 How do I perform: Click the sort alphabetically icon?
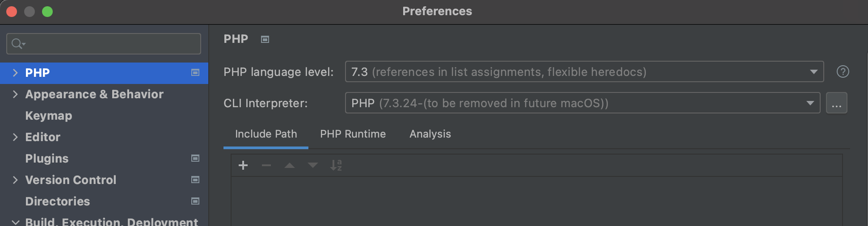[x=336, y=166]
